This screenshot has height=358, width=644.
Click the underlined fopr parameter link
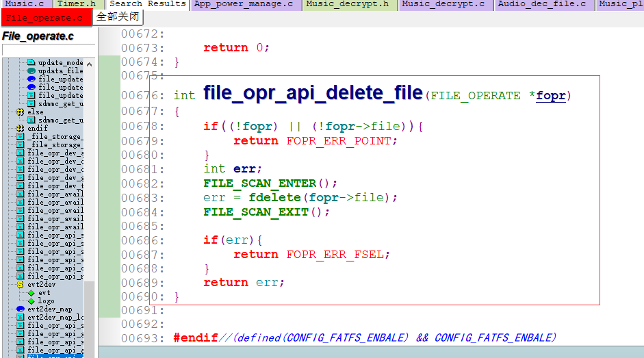coord(551,96)
